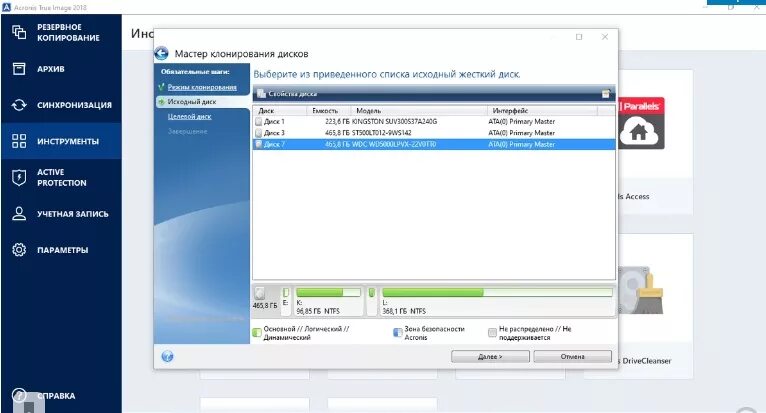Select row WDC WD5000LPVX-22V0TT0

(x=434, y=144)
